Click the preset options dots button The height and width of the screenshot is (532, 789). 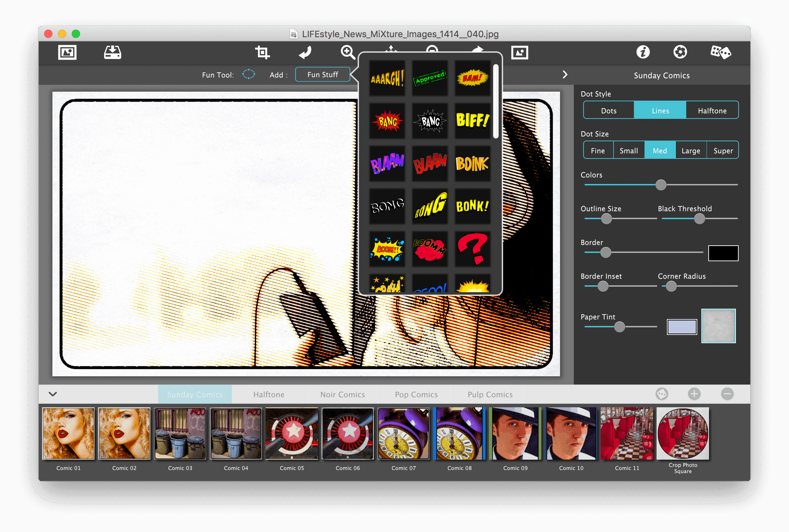[662, 393]
